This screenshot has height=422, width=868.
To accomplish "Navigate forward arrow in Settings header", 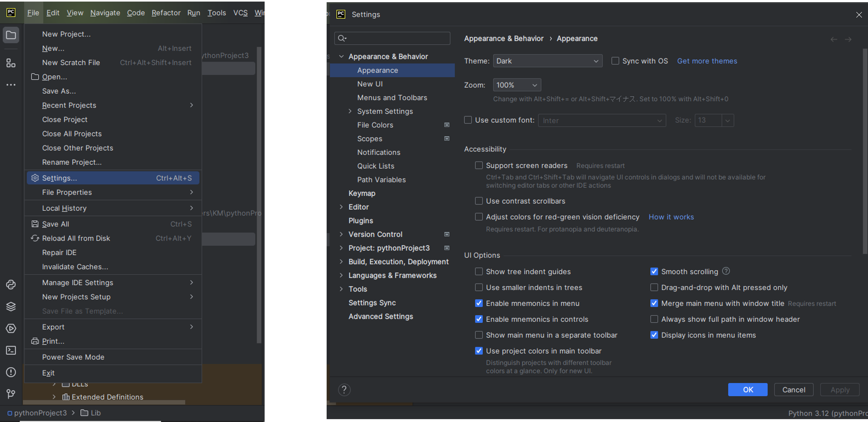I will tap(848, 39).
